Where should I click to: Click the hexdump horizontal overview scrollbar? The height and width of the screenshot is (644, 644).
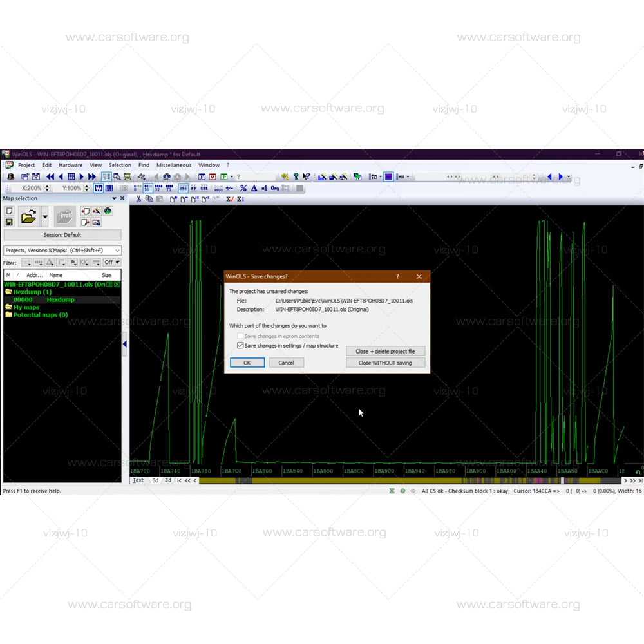pyautogui.click(x=410, y=480)
